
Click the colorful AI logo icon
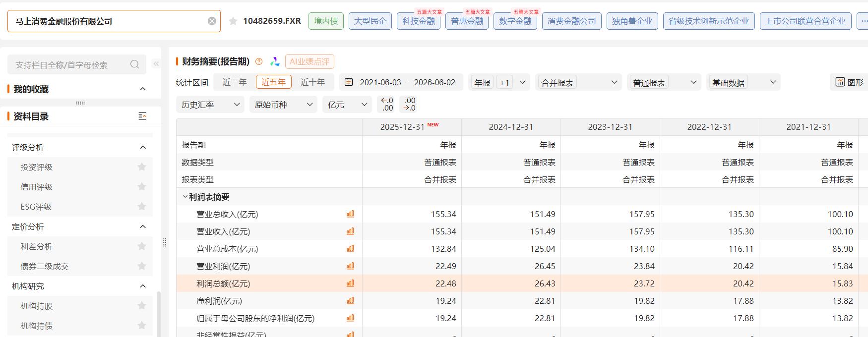[x=275, y=61]
